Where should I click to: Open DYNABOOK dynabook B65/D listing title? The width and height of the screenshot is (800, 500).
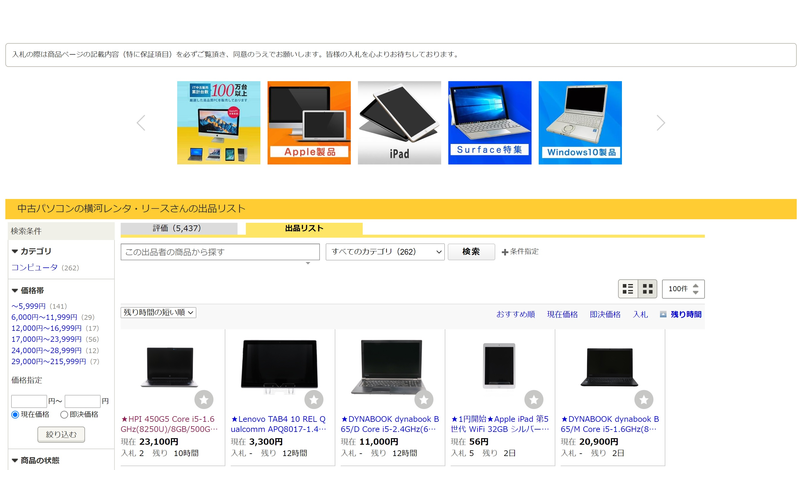[390, 424]
